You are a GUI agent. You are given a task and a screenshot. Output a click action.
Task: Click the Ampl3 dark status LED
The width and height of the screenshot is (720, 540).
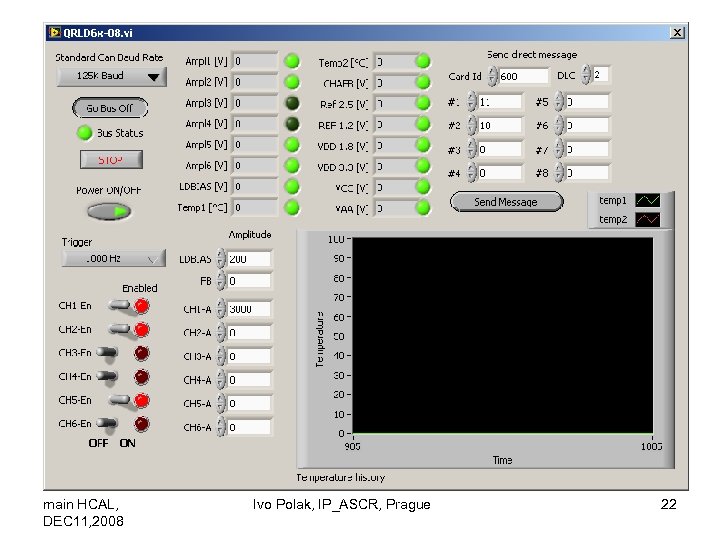click(292, 103)
